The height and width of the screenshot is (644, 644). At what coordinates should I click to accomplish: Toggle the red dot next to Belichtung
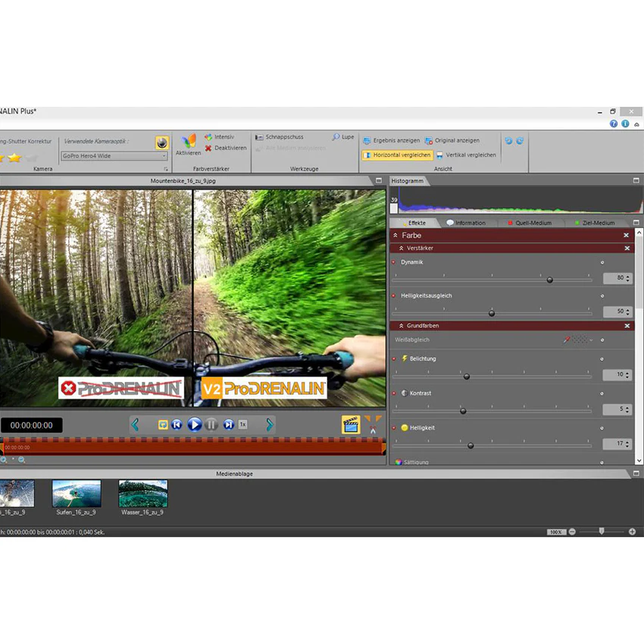pyautogui.click(x=393, y=359)
